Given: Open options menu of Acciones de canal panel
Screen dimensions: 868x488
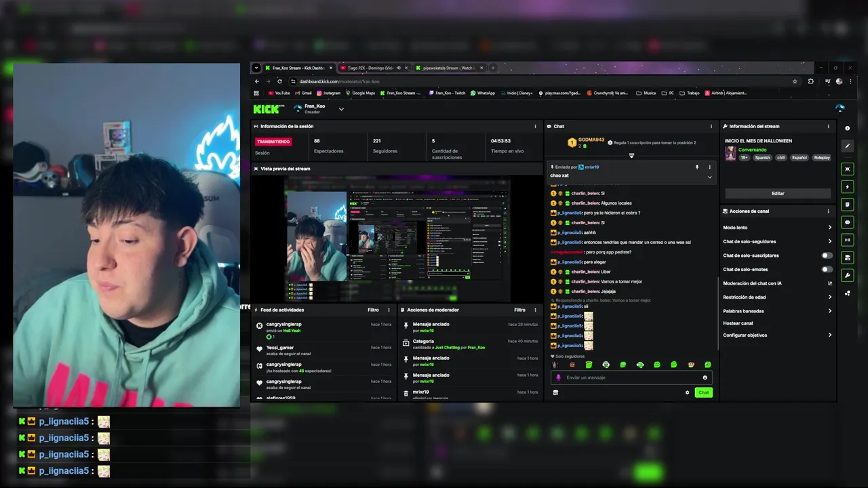Looking at the screenshot, I should [828, 211].
